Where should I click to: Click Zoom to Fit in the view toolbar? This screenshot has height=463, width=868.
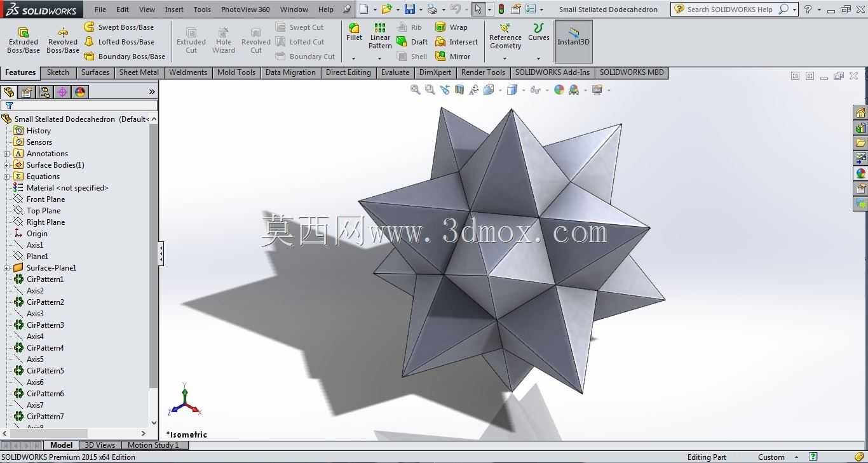click(415, 90)
